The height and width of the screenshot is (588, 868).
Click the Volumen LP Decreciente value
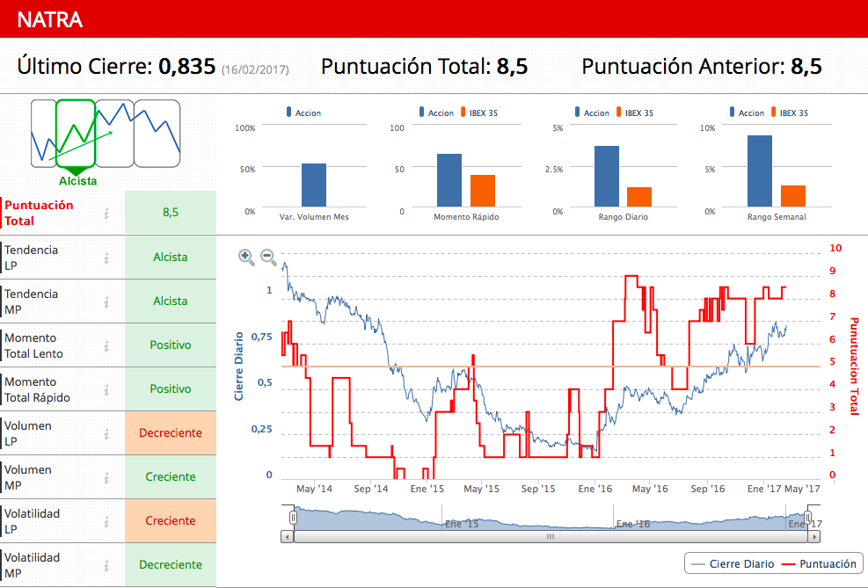point(171,433)
